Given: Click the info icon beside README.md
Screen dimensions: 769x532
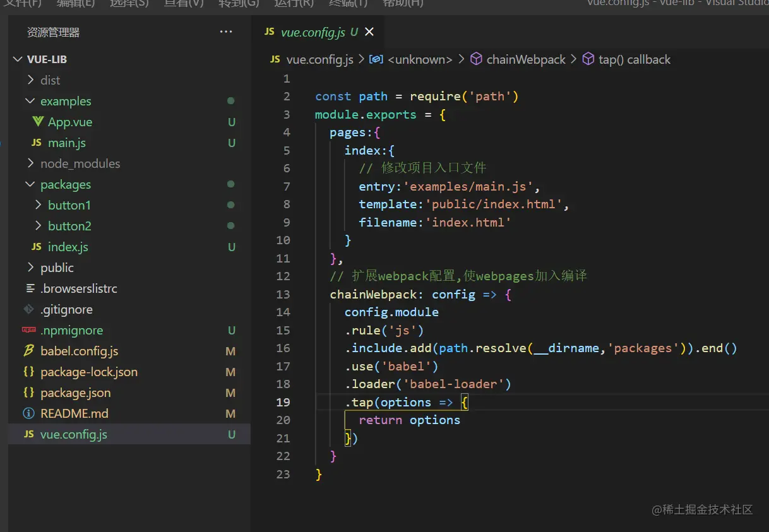Looking at the screenshot, I should tap(28, 413).
